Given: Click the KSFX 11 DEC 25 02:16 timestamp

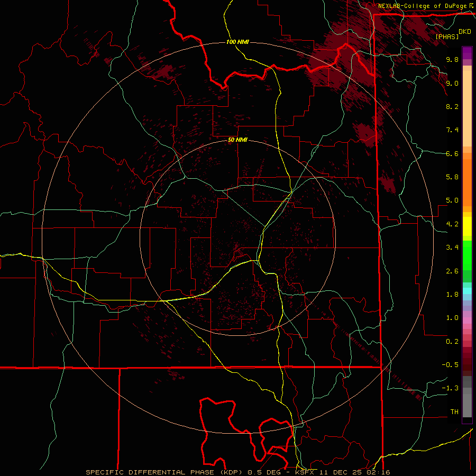Looking at the screenshot, I should (343, 472).
